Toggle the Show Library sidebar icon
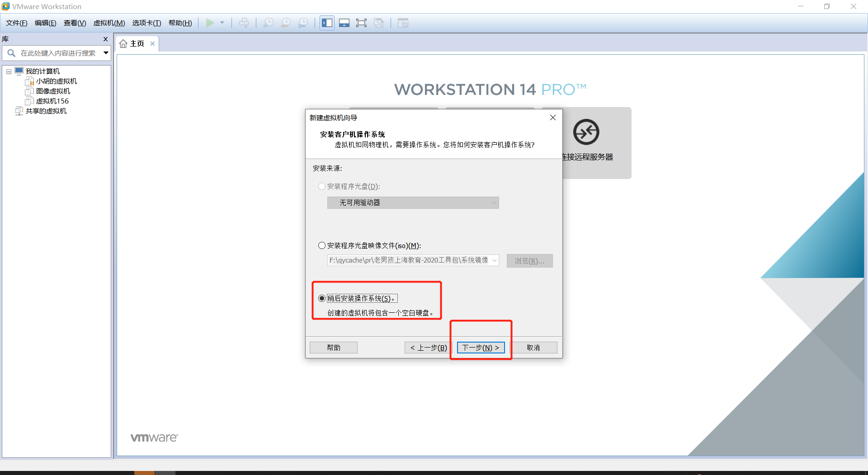 click(x=327, y=23)
